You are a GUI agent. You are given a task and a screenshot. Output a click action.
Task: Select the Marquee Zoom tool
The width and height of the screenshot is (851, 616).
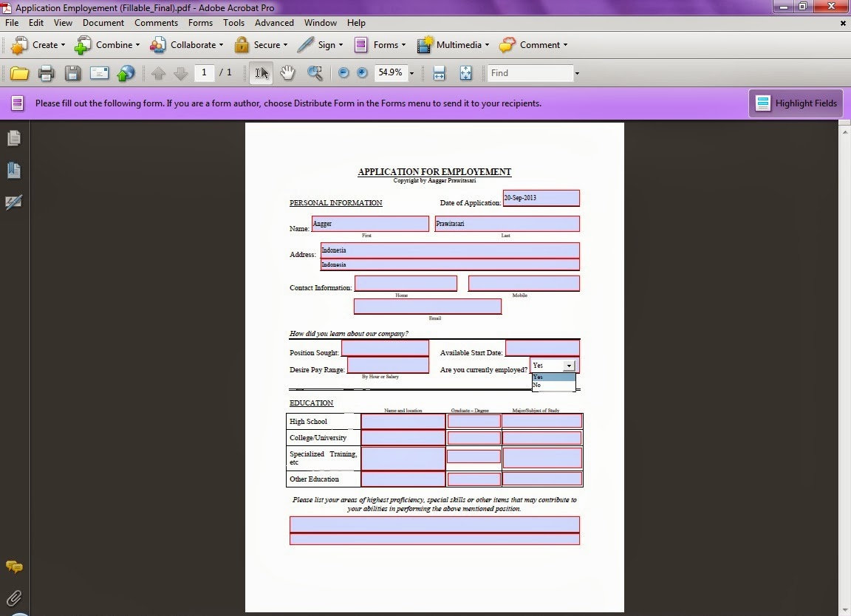315,72
